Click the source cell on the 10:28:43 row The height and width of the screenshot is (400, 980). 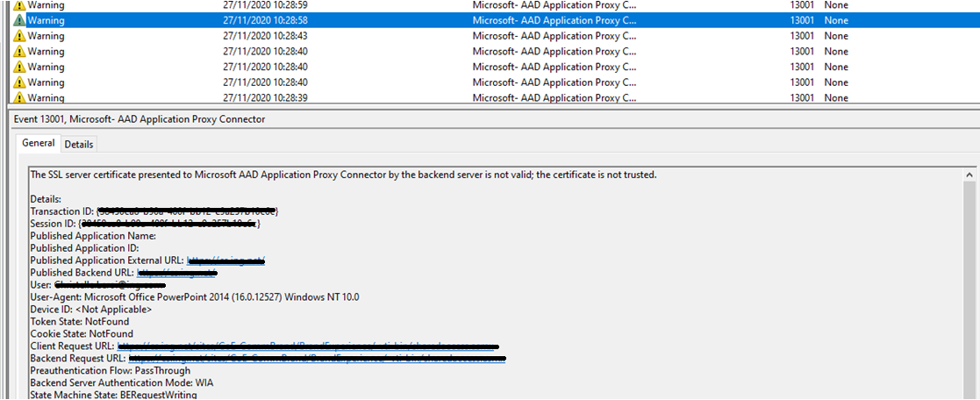(x=554, y=36)
